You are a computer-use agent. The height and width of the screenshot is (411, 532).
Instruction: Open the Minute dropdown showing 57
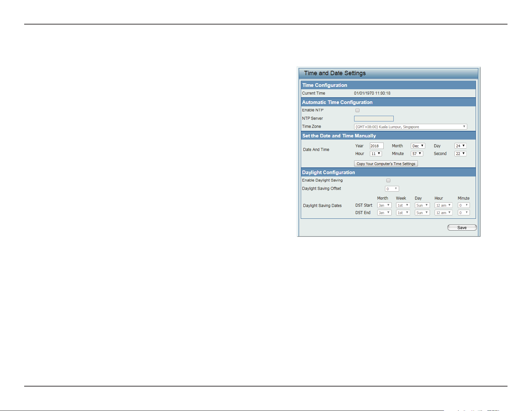417,154
